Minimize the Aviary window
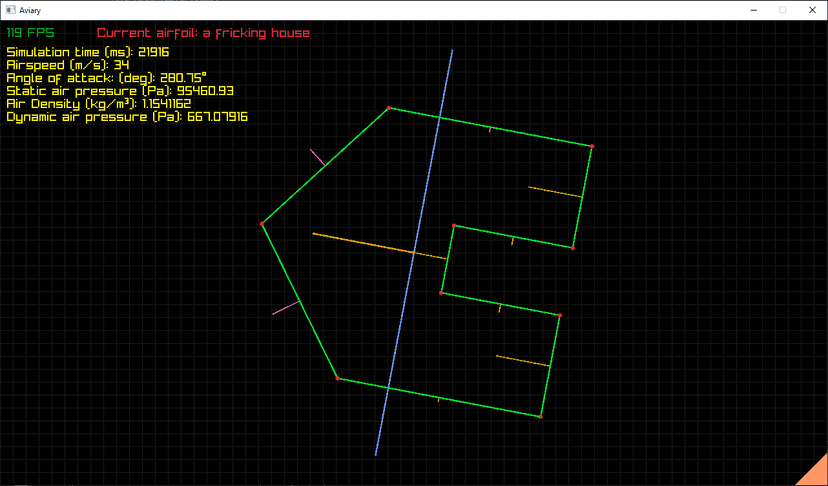The image size is (828, 486). click(x=754, y=10)
